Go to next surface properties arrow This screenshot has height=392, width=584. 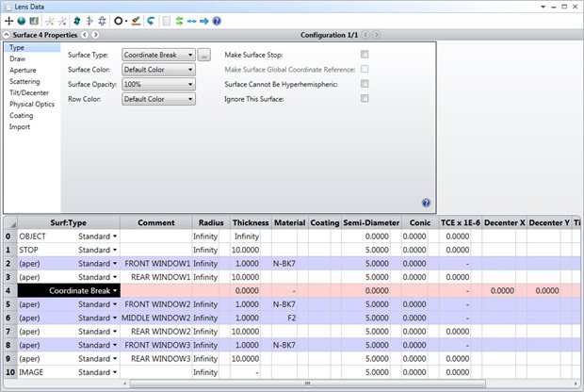pyautogui.click(x=95, y=35)
